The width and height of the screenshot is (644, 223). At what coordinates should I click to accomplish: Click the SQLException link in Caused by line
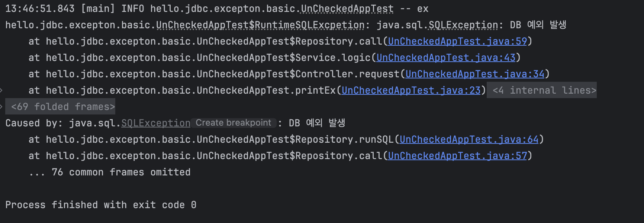[x=156, y=123]
